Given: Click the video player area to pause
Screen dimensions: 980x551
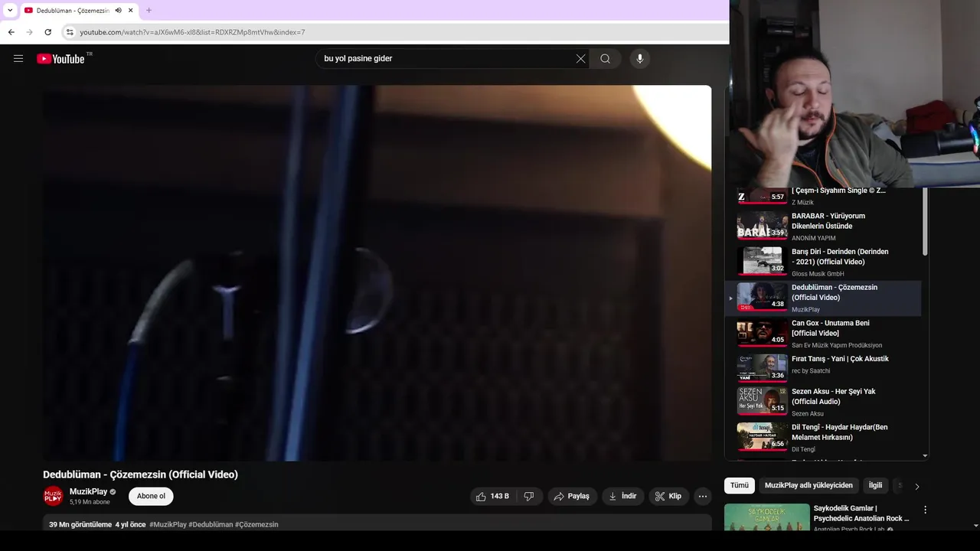Looking at the screenshot, I should coord(377,272).
